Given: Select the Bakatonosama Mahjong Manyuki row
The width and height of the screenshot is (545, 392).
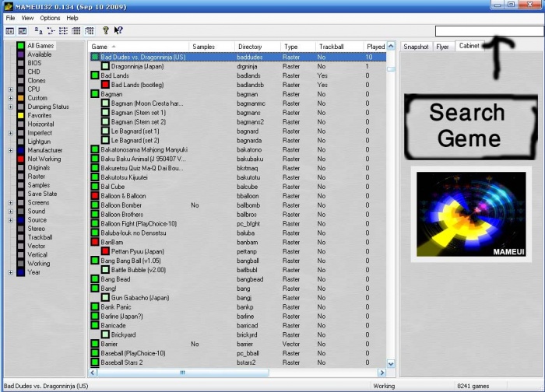Looking at the screenshot, I should click(237, 149).
